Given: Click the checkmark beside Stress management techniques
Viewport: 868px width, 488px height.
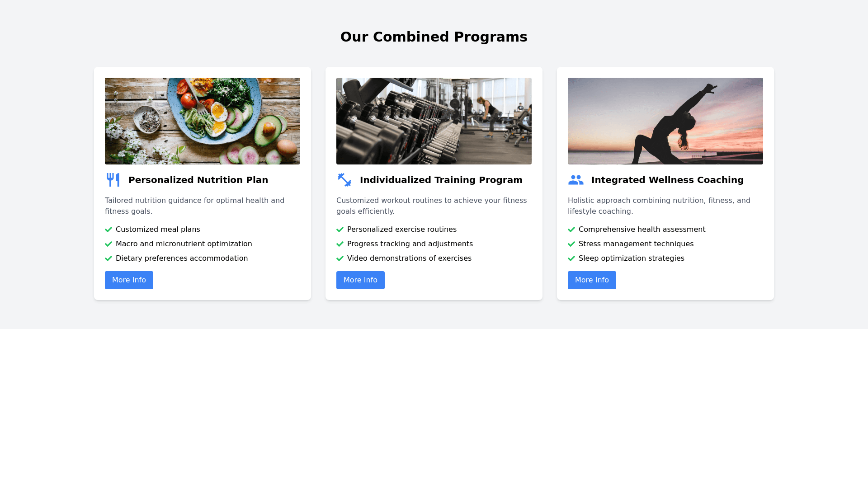Looking at the screenshot, I should point(571,244).
